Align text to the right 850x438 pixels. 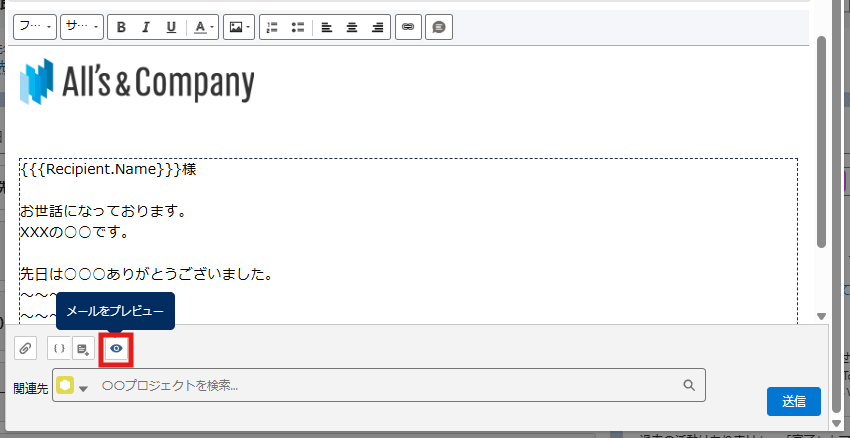(377, 27)
